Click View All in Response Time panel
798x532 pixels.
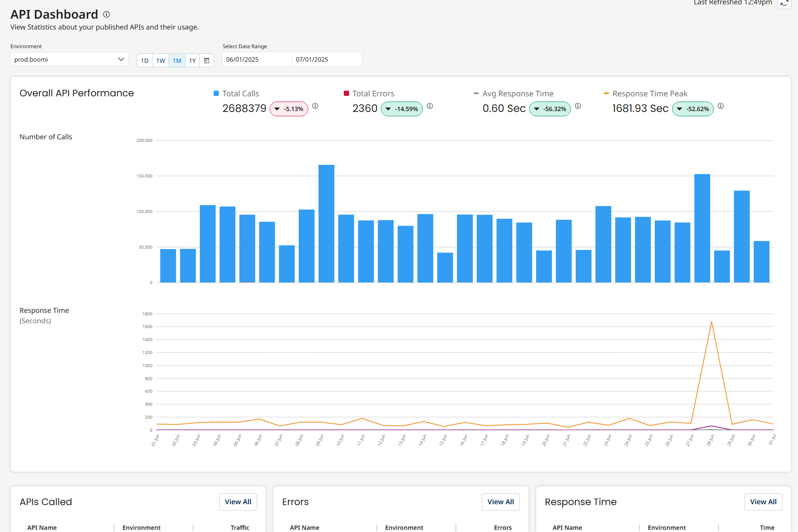click(763, 502)
